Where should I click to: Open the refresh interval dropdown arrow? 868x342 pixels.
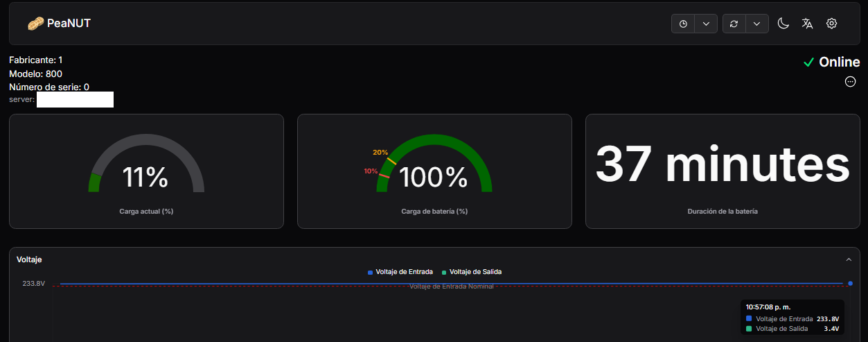[x=756, y=24]
